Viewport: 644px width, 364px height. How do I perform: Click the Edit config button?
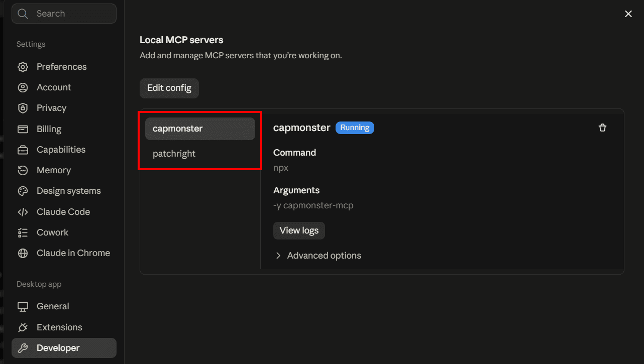click(169, 88)
